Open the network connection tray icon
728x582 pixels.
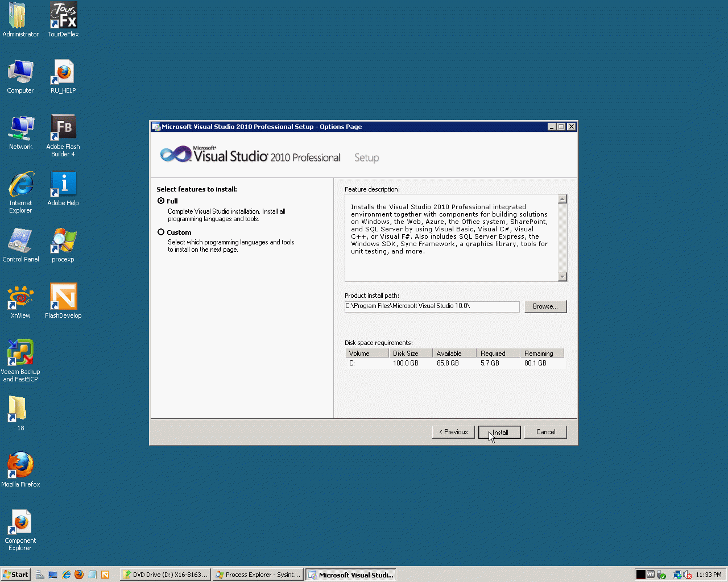pos(677,575)
